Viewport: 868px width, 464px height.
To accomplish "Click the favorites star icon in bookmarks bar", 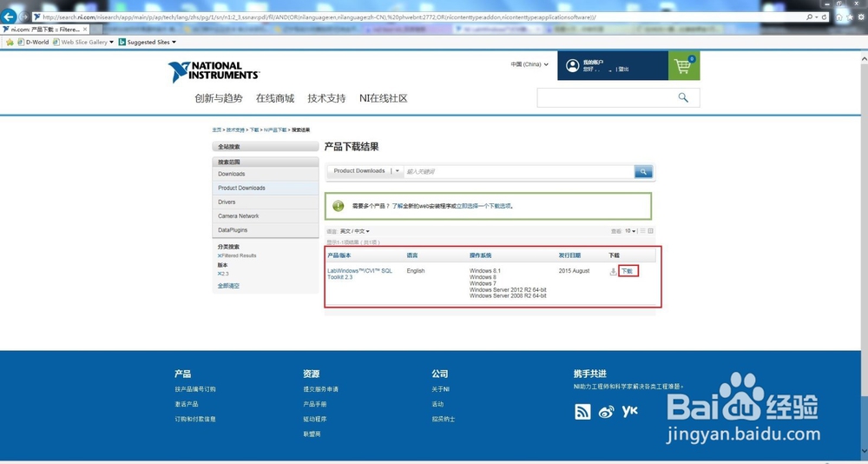I will click(x=10, y=42).
